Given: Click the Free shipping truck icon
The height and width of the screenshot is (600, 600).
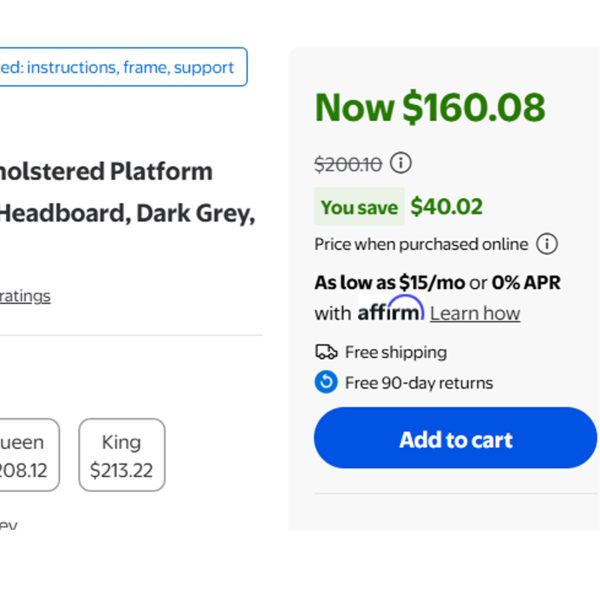Looking at the screenshot, I should [x=326, y=352].
